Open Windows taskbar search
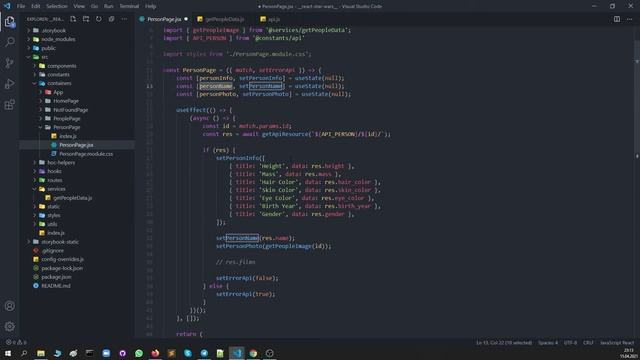The image size is (640, 360). point(24,353)
